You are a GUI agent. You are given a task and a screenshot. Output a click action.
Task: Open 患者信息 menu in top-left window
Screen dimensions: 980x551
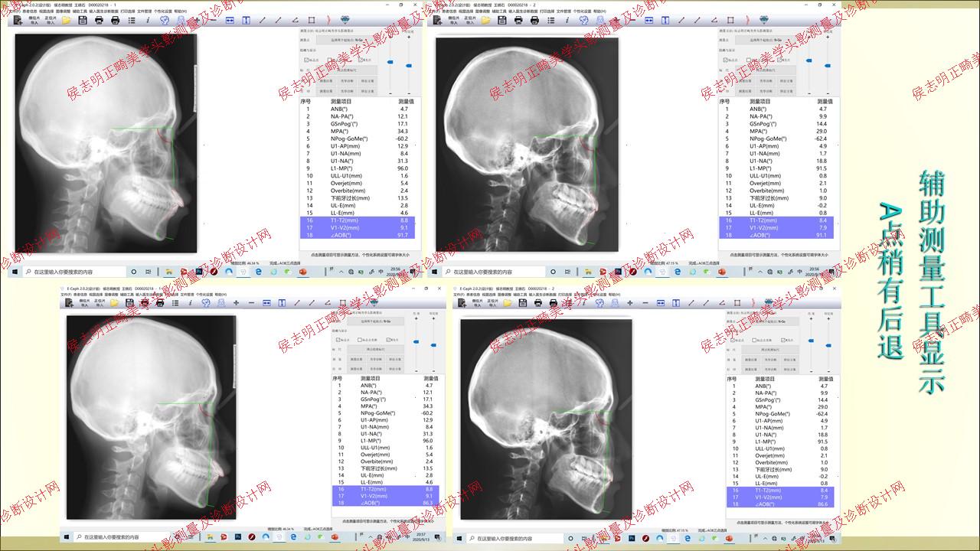[29, 11]
